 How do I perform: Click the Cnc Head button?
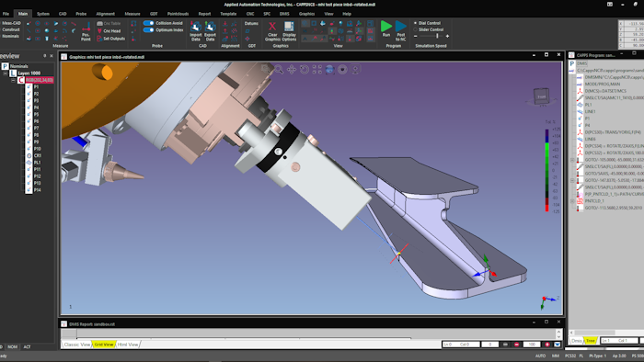109,30
